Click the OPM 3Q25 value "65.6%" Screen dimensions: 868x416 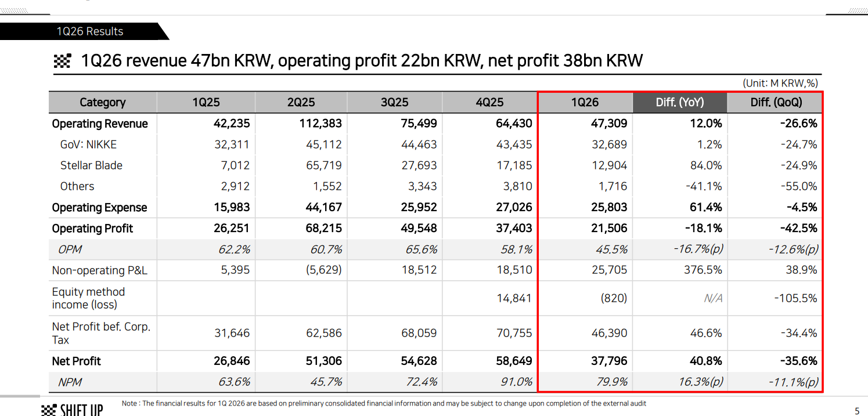pos(421,249)
